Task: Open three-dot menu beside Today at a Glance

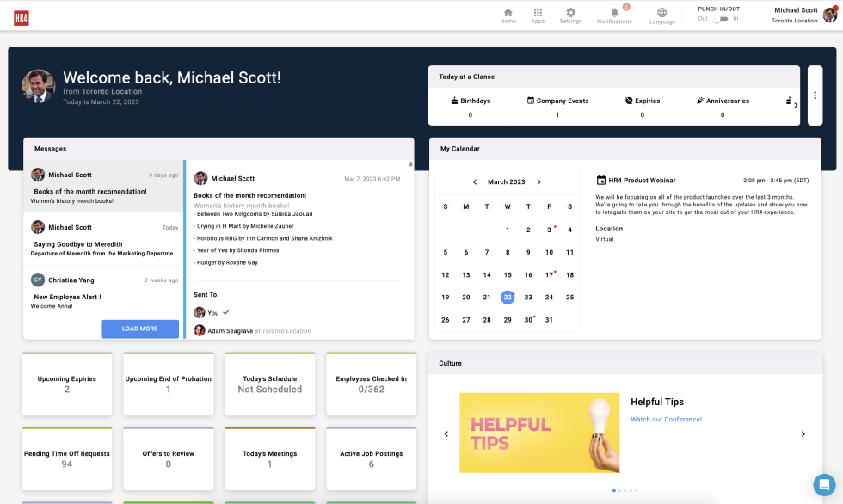Action: [x=815, y=95]
